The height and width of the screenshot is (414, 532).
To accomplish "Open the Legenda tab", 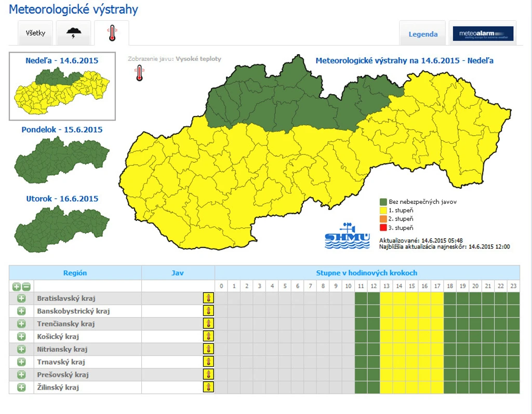I will tap(423, 34).
